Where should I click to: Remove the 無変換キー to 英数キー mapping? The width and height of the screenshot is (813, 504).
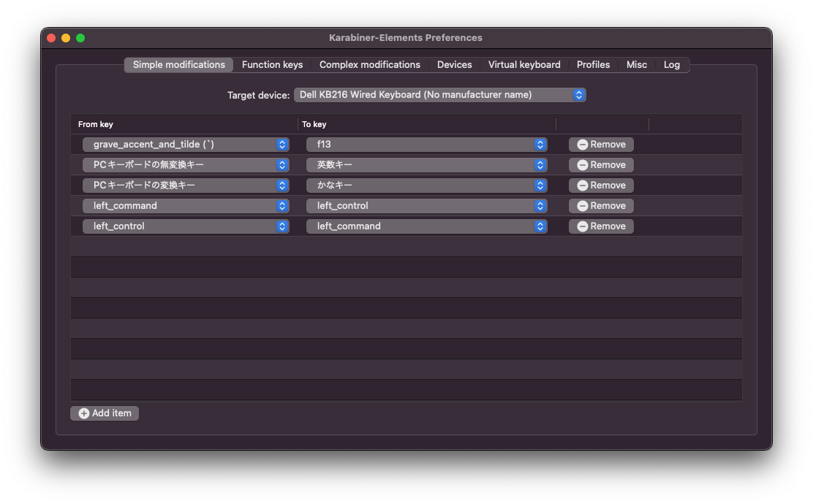[x=601, y=165]
